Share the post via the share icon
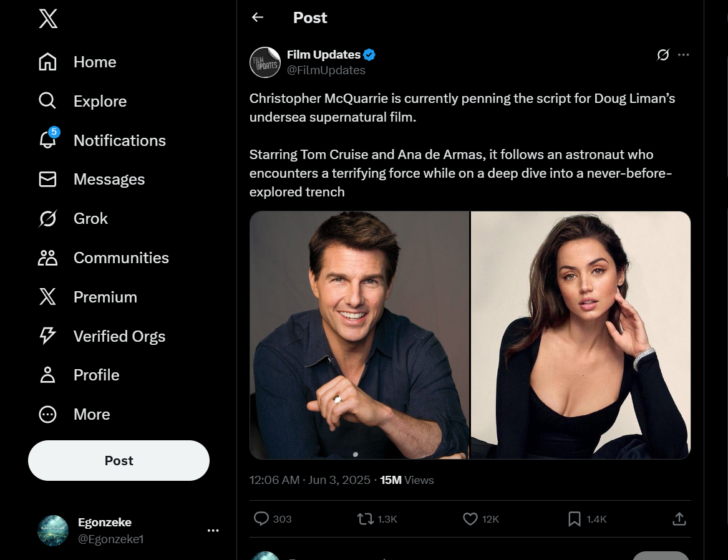The width and height of the screenshot is (728, 560). (679, 519)
